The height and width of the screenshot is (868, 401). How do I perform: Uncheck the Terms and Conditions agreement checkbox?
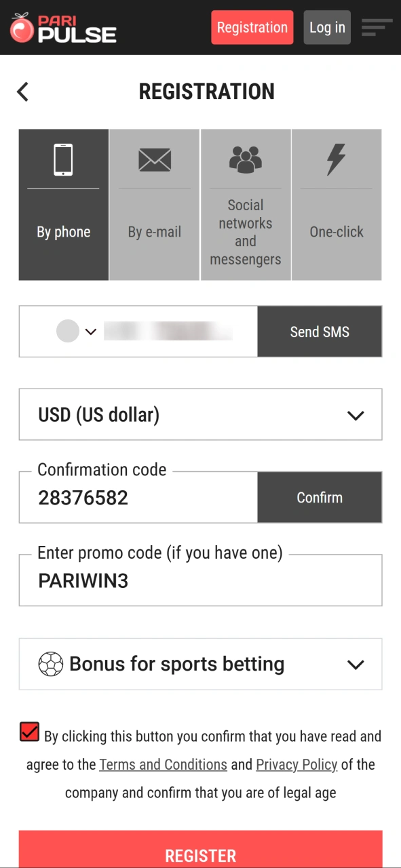click(x=28, y=732)
